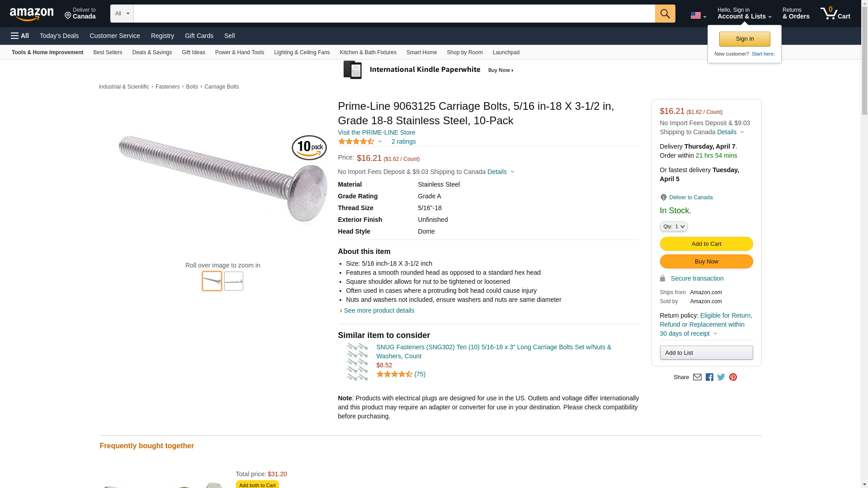
Task: Open the All hamburger menu
Action: click(20, 36)
